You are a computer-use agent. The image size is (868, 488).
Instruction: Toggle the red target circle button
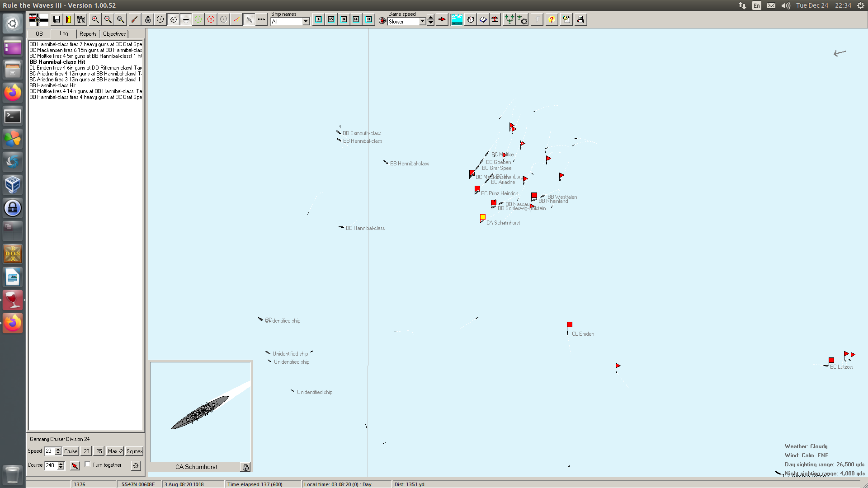click(211, 19)
